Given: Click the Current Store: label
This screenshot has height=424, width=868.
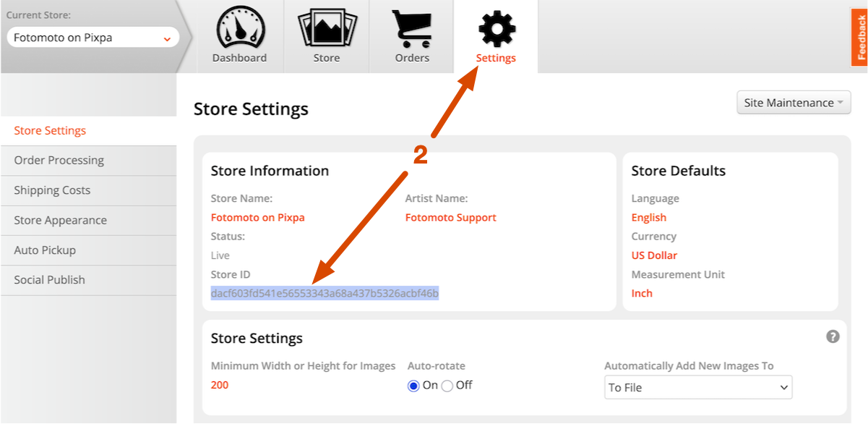Looking at the screenshot, I should coord(38,14).
